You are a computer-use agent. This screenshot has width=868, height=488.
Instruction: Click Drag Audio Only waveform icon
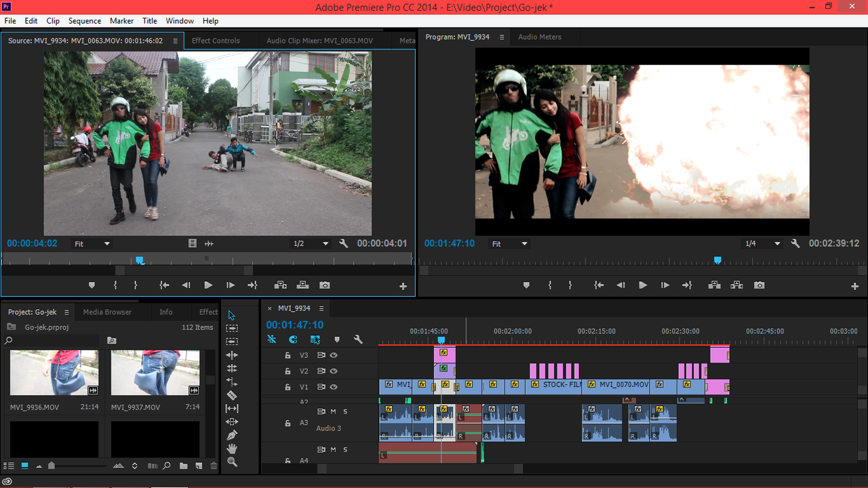click(209, 243)
